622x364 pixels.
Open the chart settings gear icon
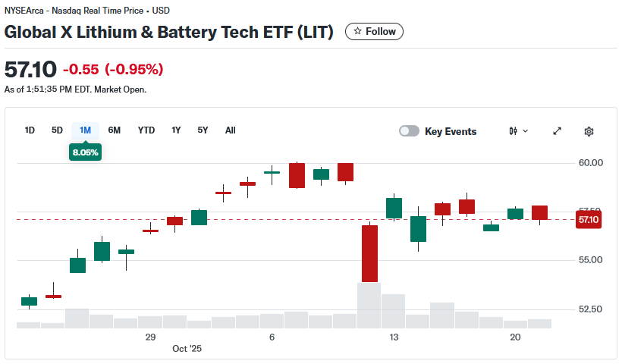coord(589,131)
